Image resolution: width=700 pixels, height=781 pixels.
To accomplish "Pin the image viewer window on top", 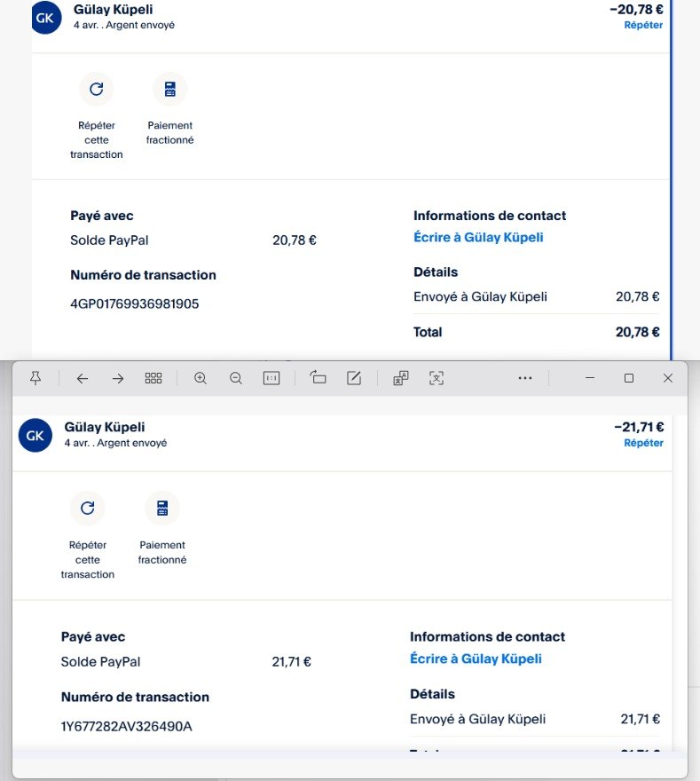I will [x=35, y=378].
